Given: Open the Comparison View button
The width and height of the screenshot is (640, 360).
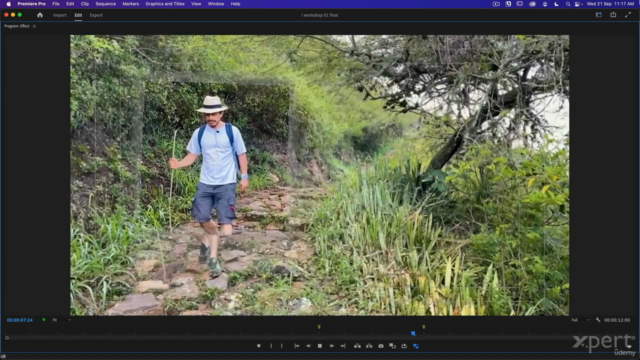Looking at the screenshot, I should (x=392, y=346).
